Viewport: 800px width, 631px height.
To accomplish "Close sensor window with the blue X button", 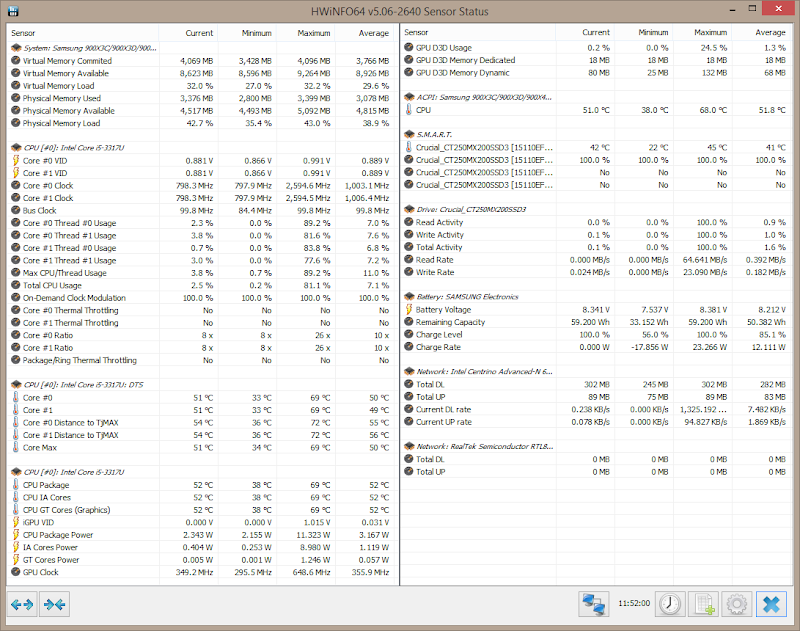I will pos(771,604).
